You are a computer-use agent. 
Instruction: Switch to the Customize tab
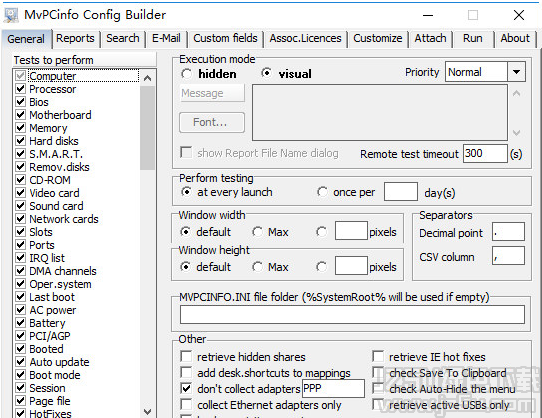pyautogui.click(x=378, y=38)
